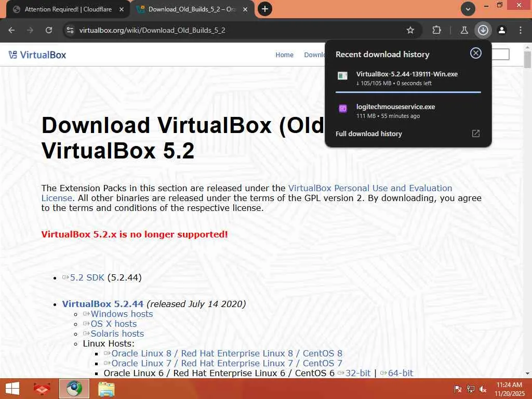Click the page vertical scrollbar thumb
532x399 pixels.
pyautogui.click(x=527, y=60)
